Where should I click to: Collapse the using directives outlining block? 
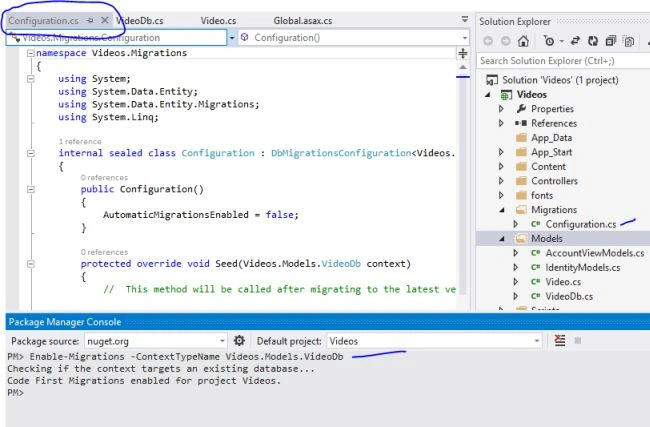[x=30, y=79]
